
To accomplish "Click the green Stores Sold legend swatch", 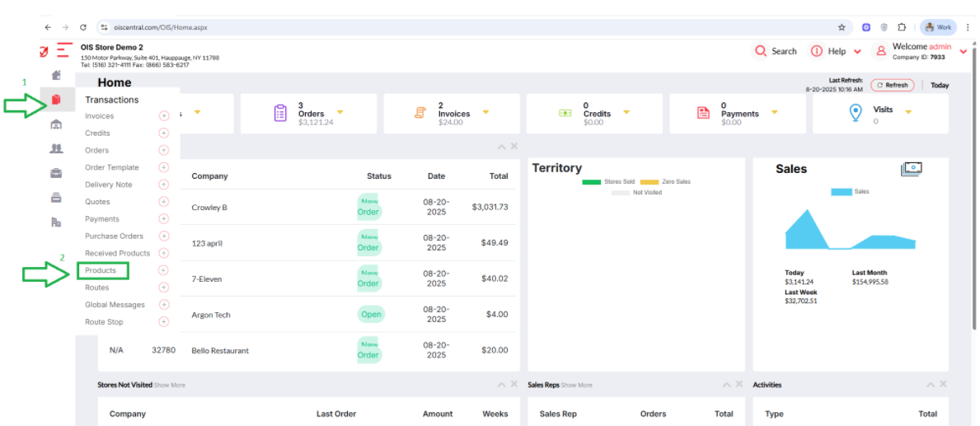I will click(x=591, y=182).
